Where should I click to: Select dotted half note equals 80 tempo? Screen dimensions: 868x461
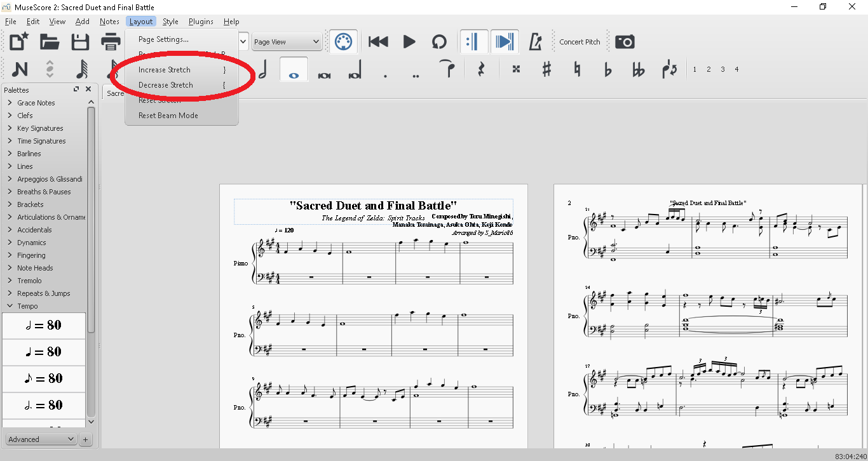44,406
